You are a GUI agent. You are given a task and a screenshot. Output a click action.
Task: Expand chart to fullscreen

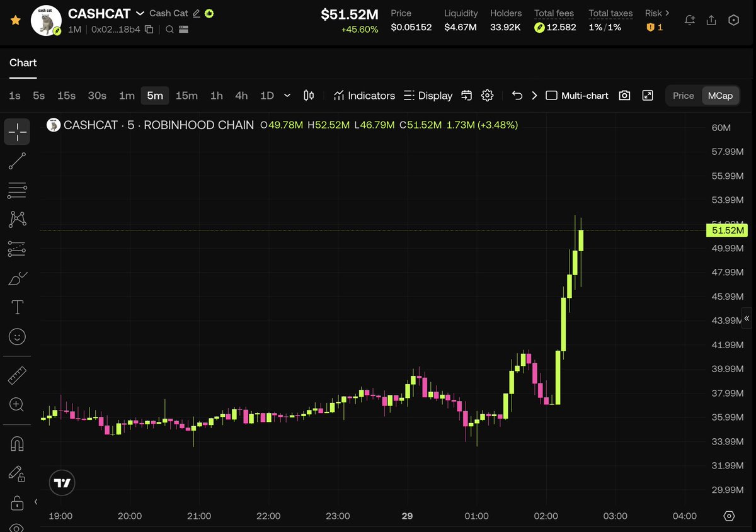coord(648,96)
